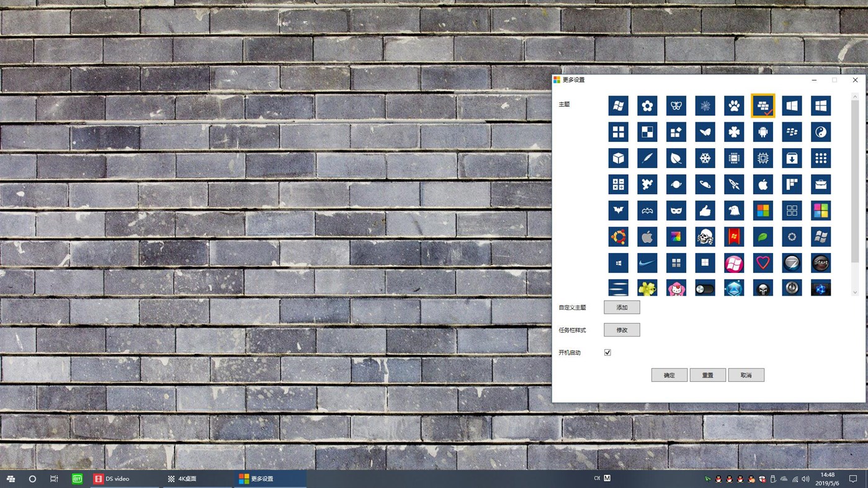Screen dimensions: 868x488
Task: Pick the Ubuntu logo theme
Action: coord(618,236)
